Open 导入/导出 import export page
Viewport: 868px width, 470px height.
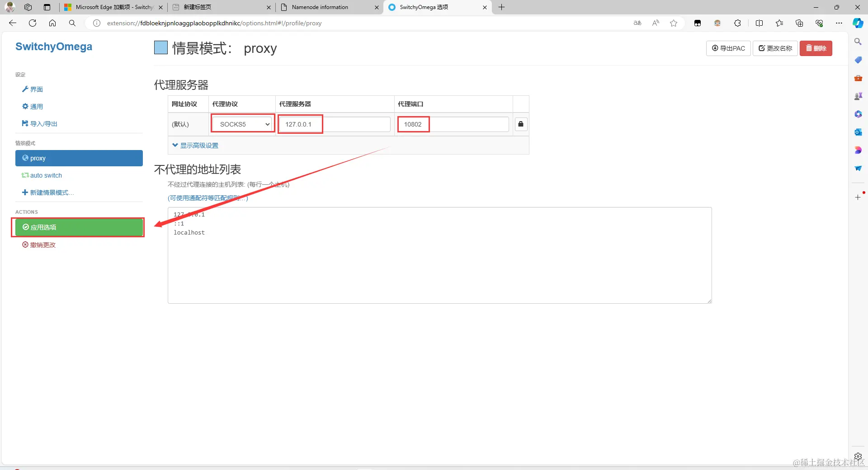pyautogui.click(x=40, y=124)
